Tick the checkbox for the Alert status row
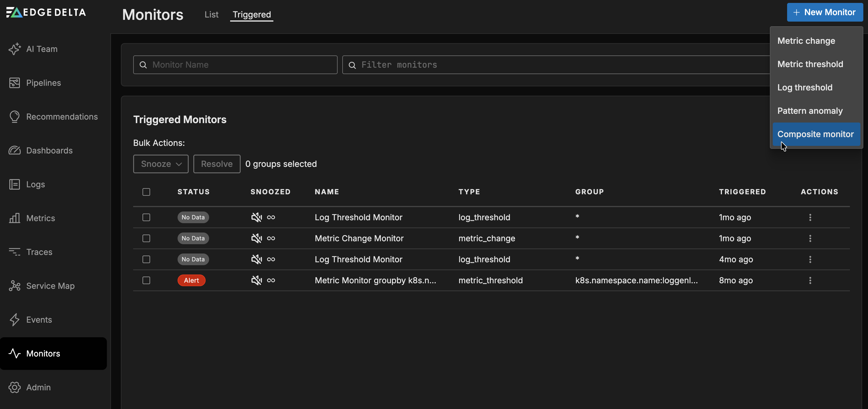The width and height of the screenshot is (868, 409). (x=146, y=280)
